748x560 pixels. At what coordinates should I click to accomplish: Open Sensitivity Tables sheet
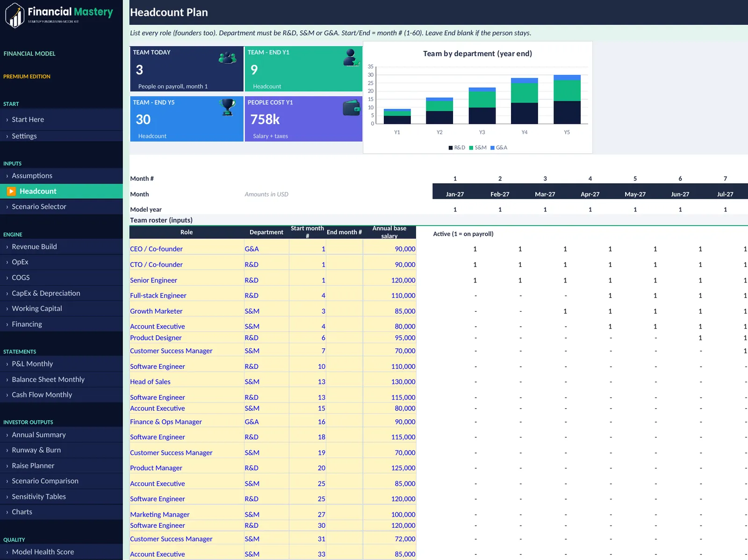pos(61,497)
